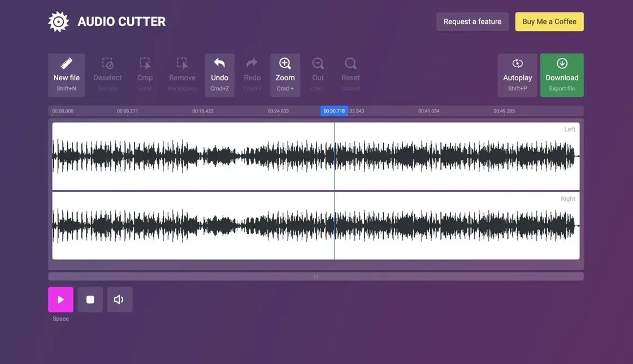Download and export the file
The width and height of the screenshot is (633, 364).
562,75
